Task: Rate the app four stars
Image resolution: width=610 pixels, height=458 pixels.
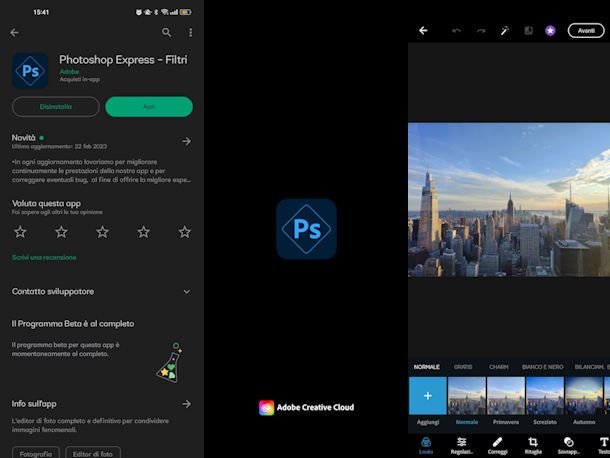Action: point(144,232)
